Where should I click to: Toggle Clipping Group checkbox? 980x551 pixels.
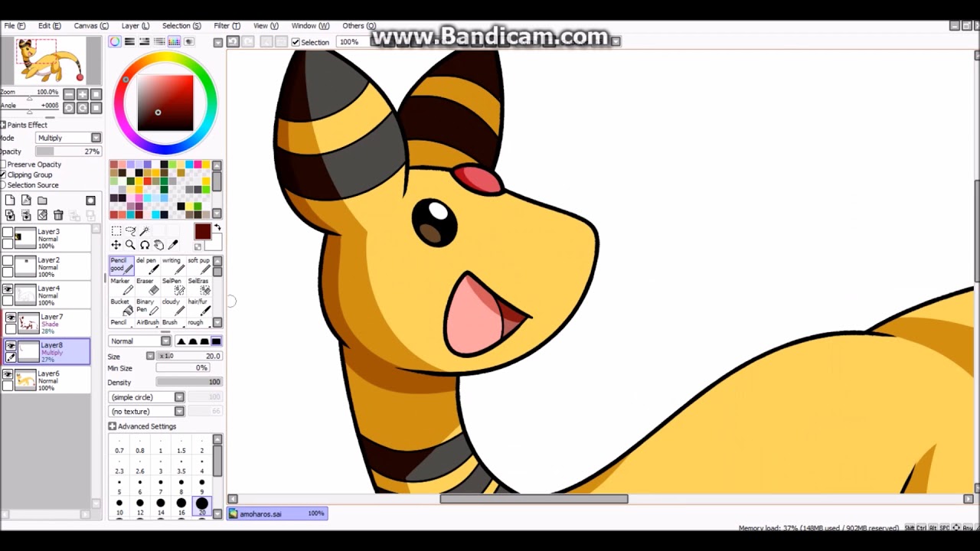point(3,174)
